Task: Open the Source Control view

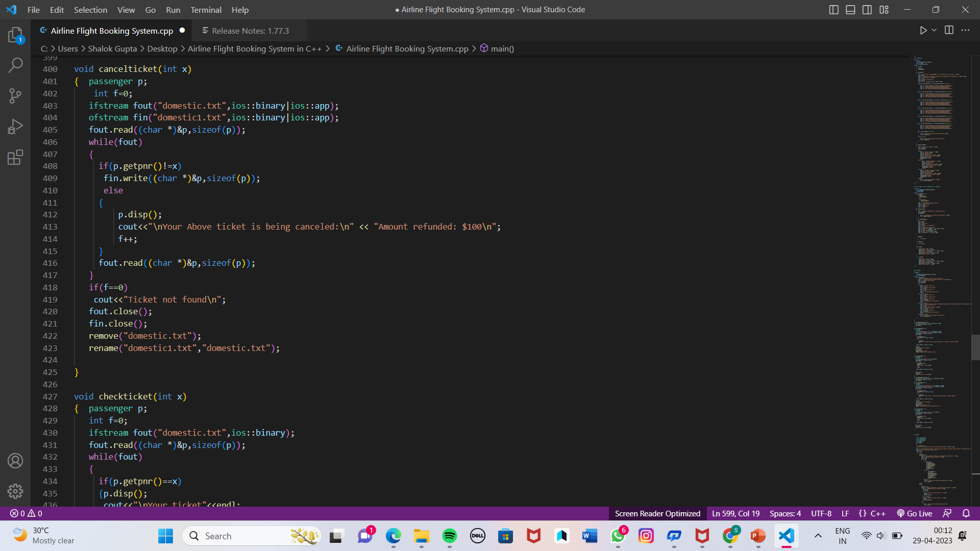Action: 15,95
